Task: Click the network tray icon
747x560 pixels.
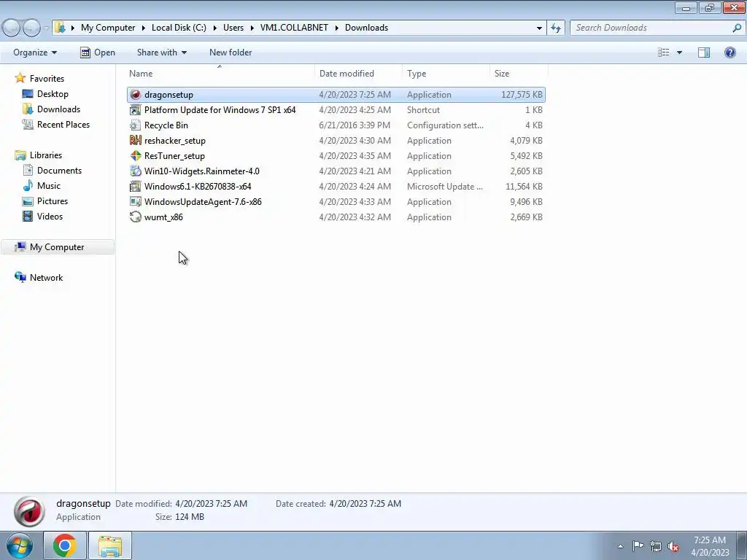Action: pos(656,546)
